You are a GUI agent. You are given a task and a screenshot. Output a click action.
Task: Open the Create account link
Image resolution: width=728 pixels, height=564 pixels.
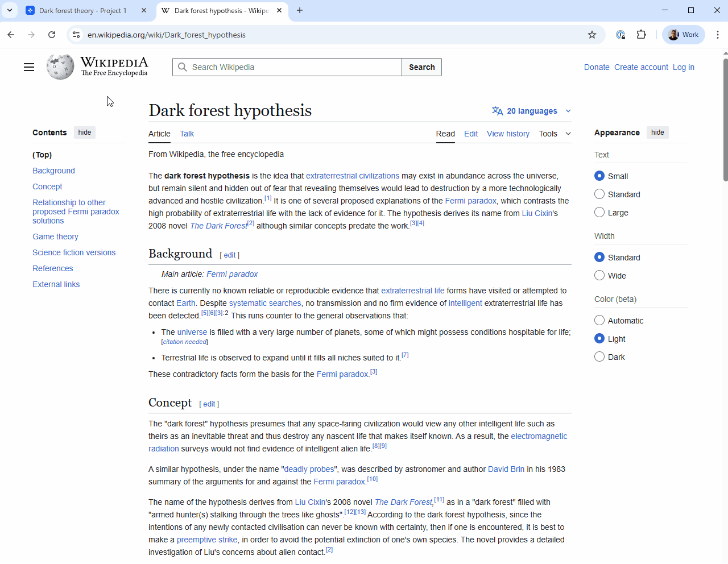(x=641, y=67)
